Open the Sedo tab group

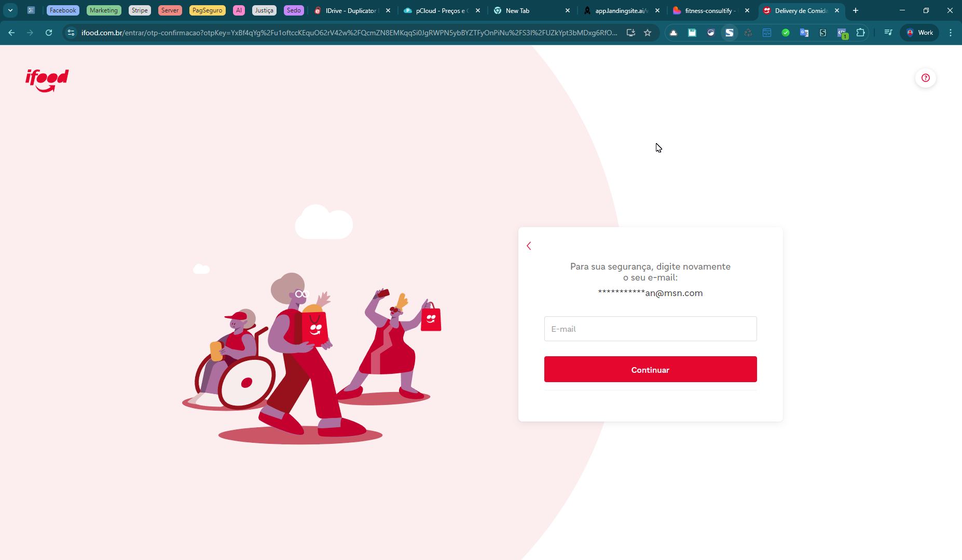pyautogui.click(x=294, y=10)
